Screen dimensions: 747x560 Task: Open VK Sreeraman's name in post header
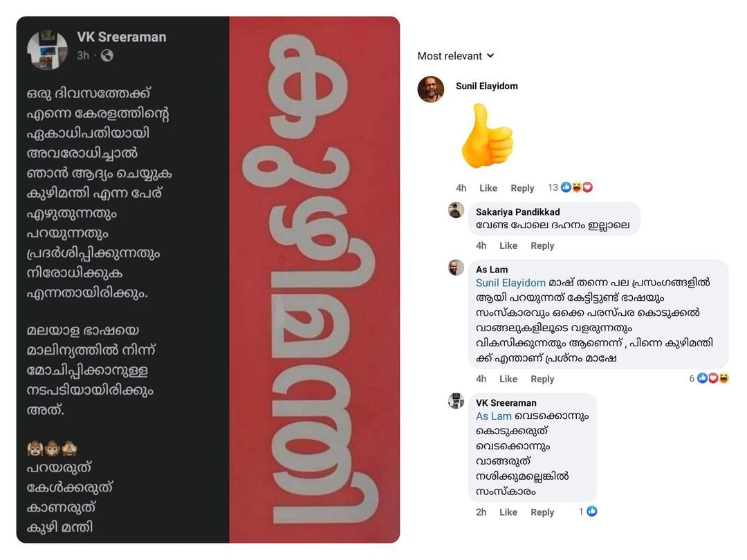tap(122, 37)
